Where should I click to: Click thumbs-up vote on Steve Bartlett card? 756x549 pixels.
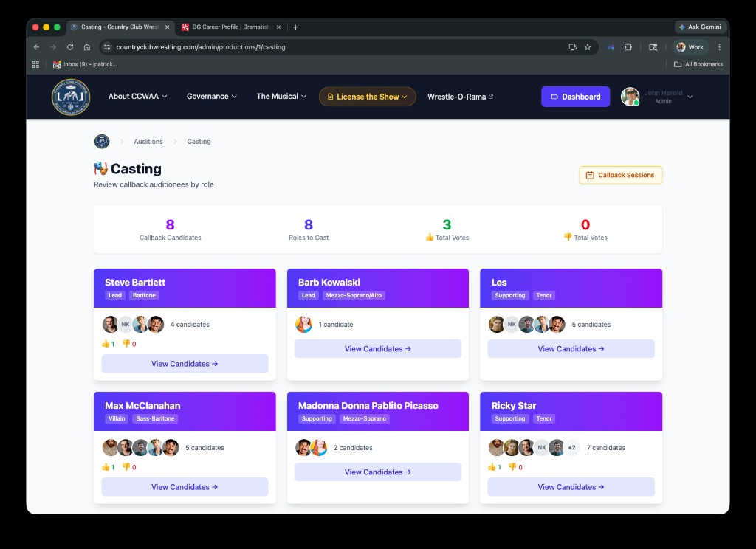pyautogui.click(x=108, y=344)
